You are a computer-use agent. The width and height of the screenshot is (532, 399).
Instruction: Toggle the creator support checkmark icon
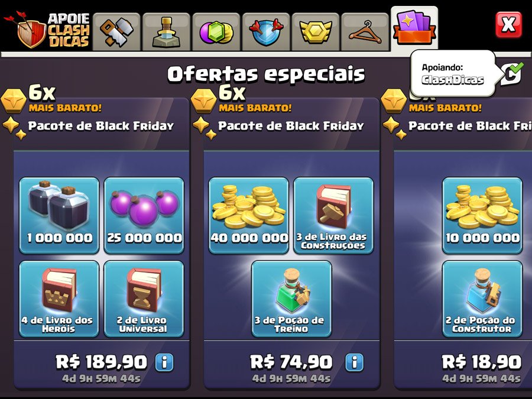tap(512, 73)
